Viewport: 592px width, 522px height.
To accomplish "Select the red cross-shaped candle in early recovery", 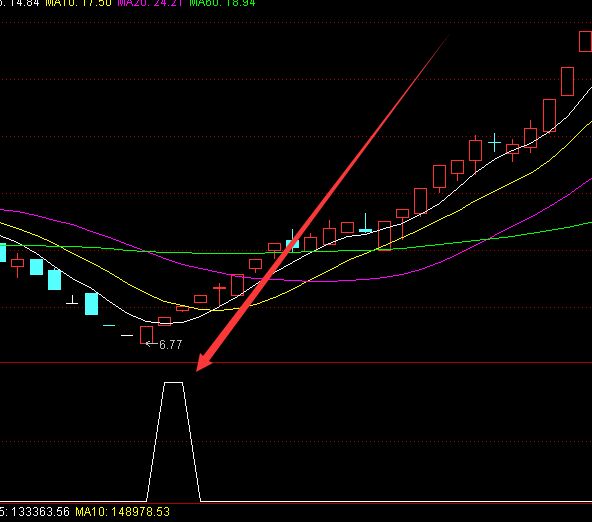I will 219,294.
